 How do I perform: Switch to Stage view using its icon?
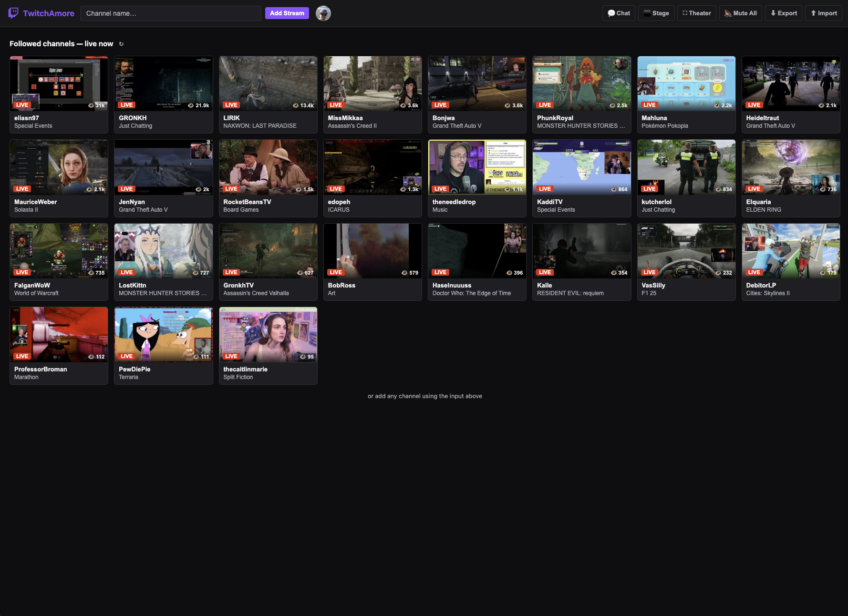tap(647, 13)
